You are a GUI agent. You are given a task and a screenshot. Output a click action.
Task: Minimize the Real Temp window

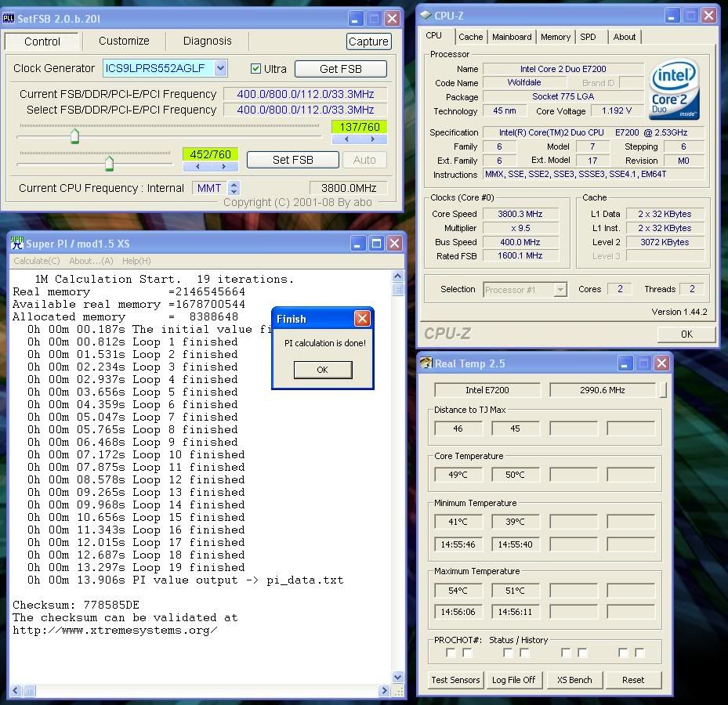coord(625,363)
